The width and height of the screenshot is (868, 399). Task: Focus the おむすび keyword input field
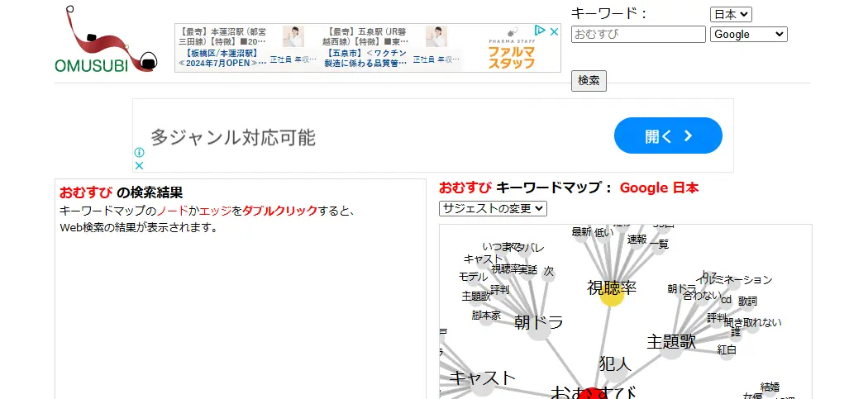coord(638,34)
